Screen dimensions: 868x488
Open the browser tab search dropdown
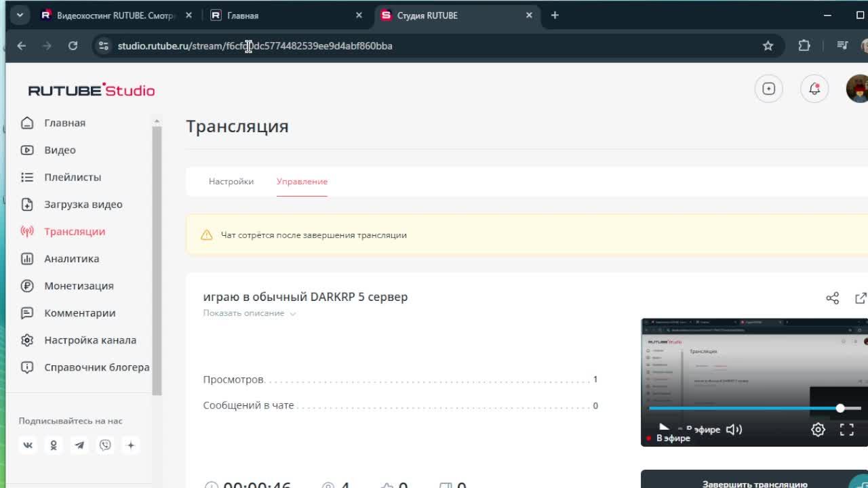pyautogui.click(x=20, y=15)
